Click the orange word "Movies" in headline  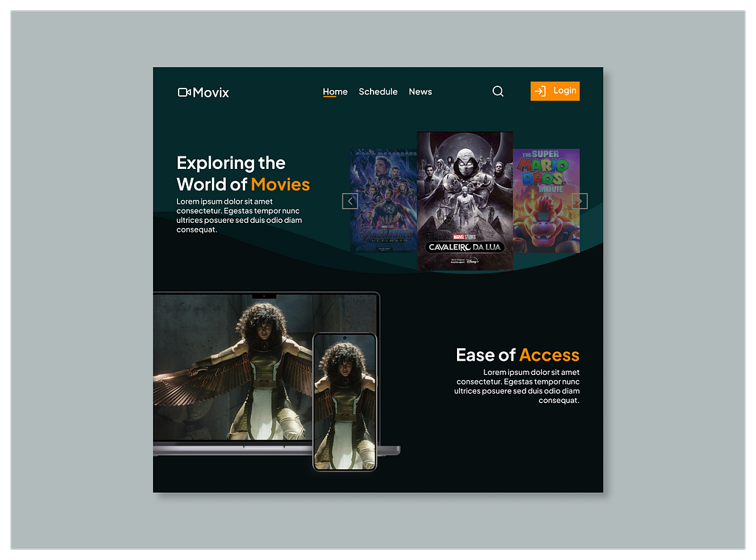(281, 184)
